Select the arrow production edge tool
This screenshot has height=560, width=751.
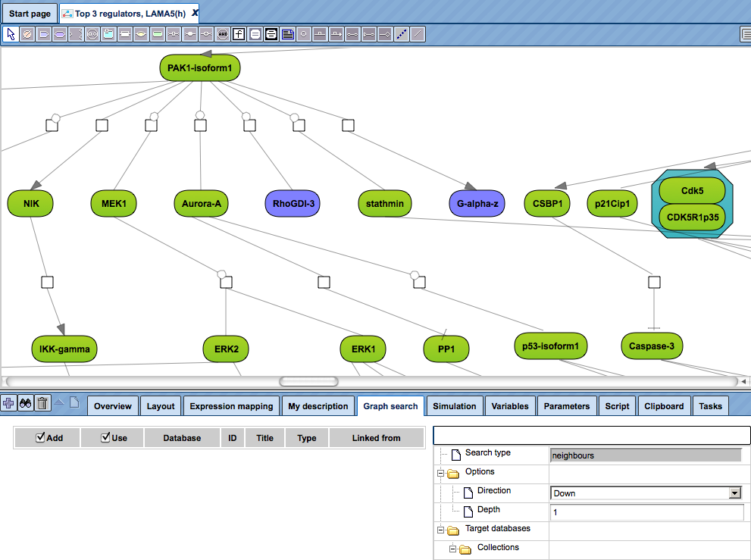pos(336,35)
